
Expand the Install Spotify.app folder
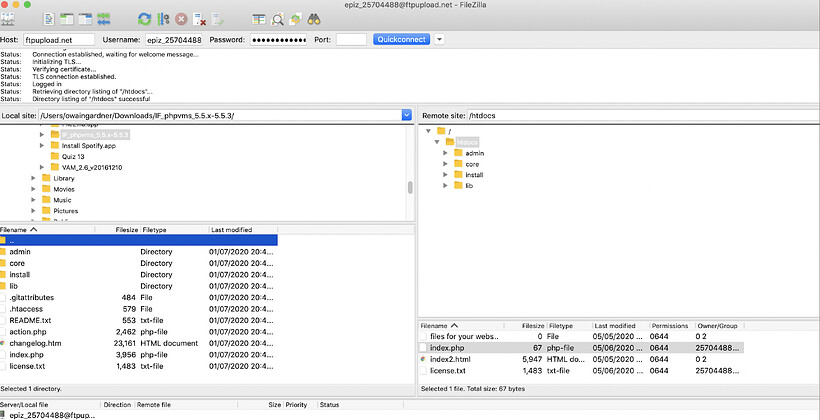point(42,145)
